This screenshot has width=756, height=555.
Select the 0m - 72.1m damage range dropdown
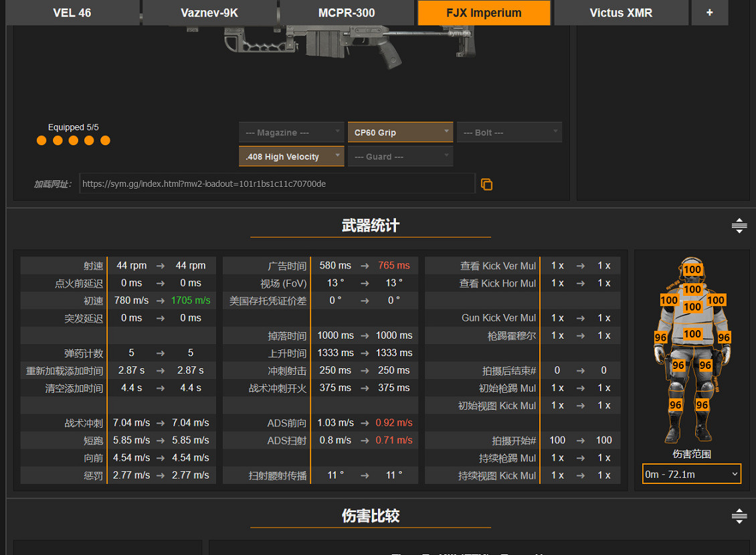pos(691,474)
